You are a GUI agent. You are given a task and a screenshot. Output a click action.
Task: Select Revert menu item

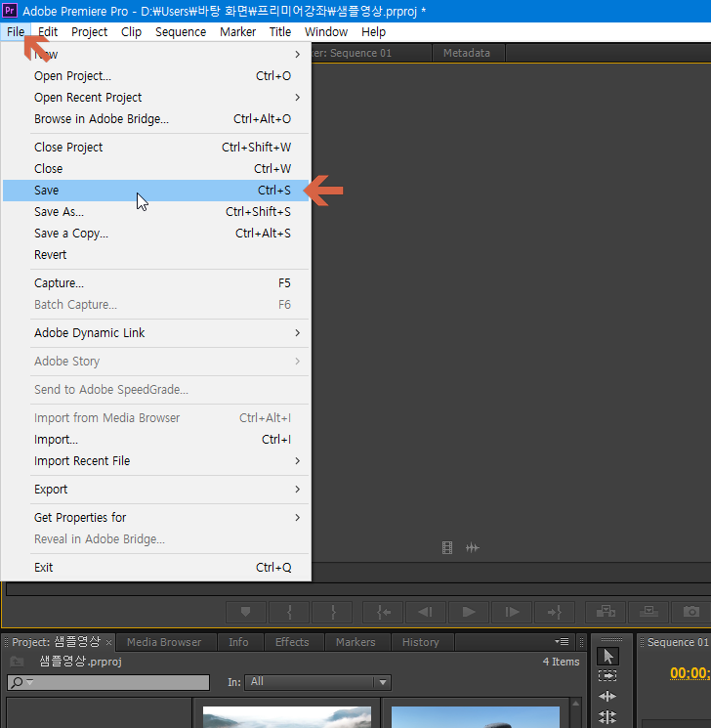click(x=156, y=255)
